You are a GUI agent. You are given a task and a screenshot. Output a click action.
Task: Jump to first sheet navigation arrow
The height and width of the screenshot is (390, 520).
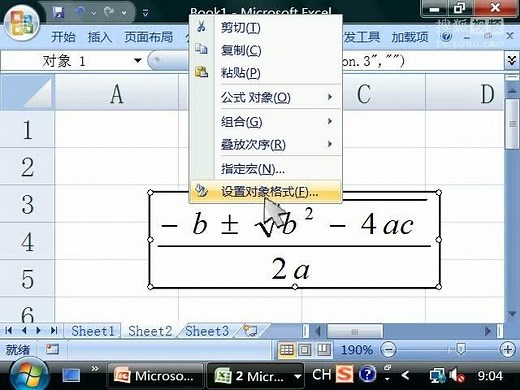point(9,331)
